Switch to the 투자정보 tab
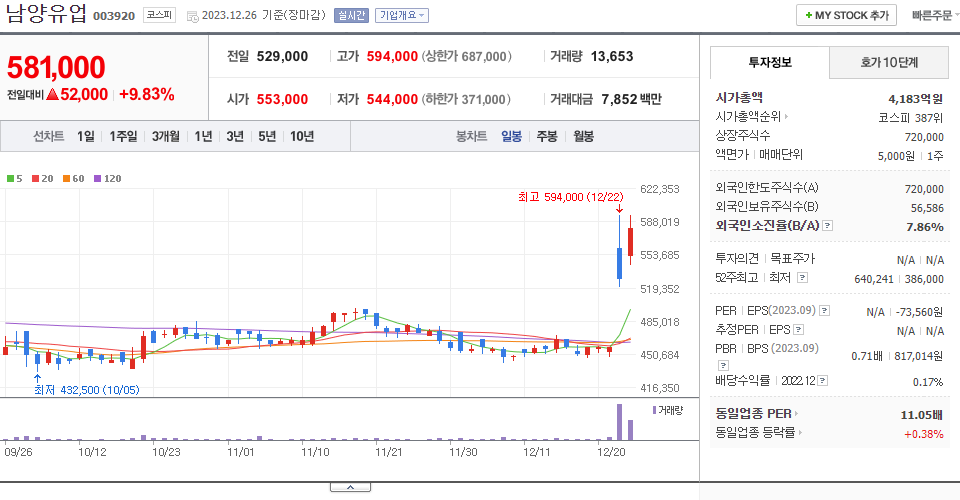The image size is (960, 500). [770, 62]
